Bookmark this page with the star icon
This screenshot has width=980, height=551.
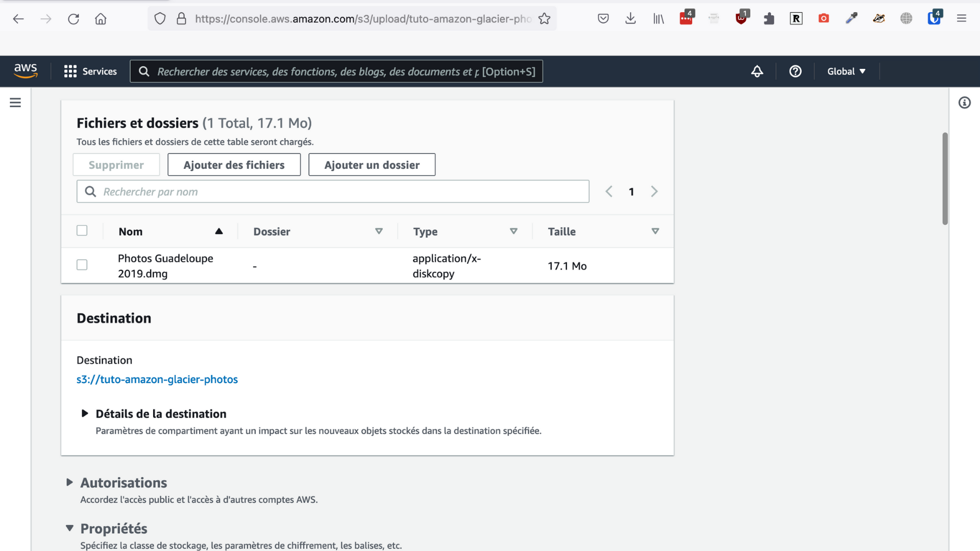click(544, 19)
